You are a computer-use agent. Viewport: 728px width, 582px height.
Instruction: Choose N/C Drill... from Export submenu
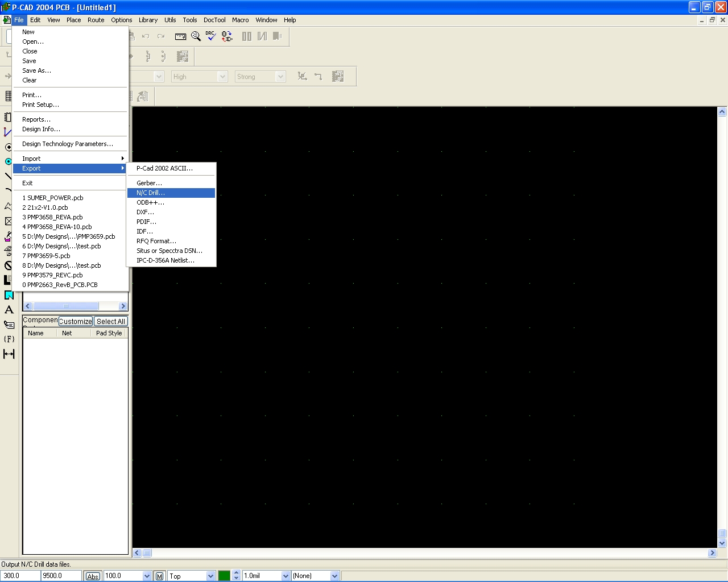[171, 193]
